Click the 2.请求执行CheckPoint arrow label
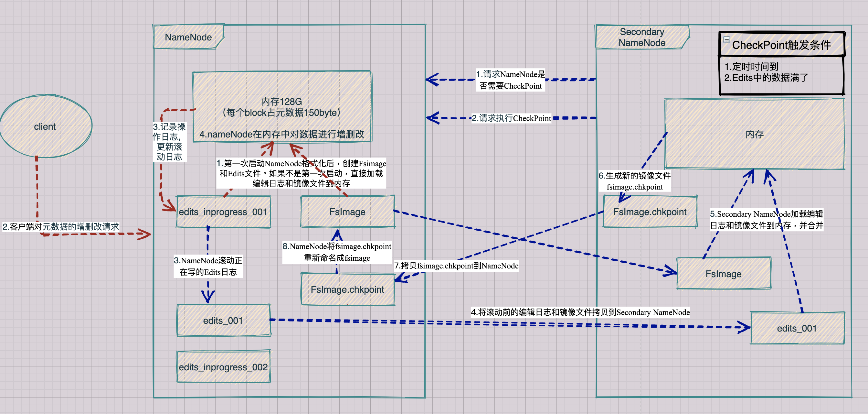Screen dimensions: 868x414 point(511,118)
